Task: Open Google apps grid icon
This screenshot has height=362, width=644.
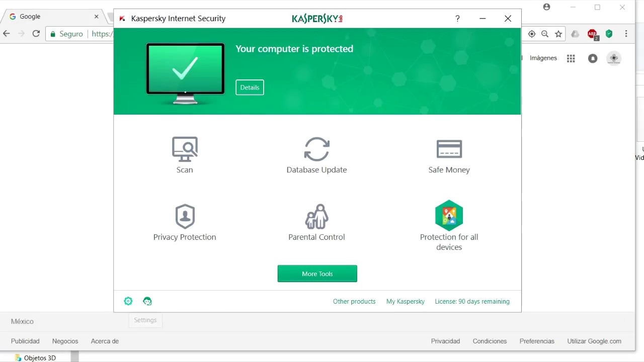Action: tap(571, 58)
